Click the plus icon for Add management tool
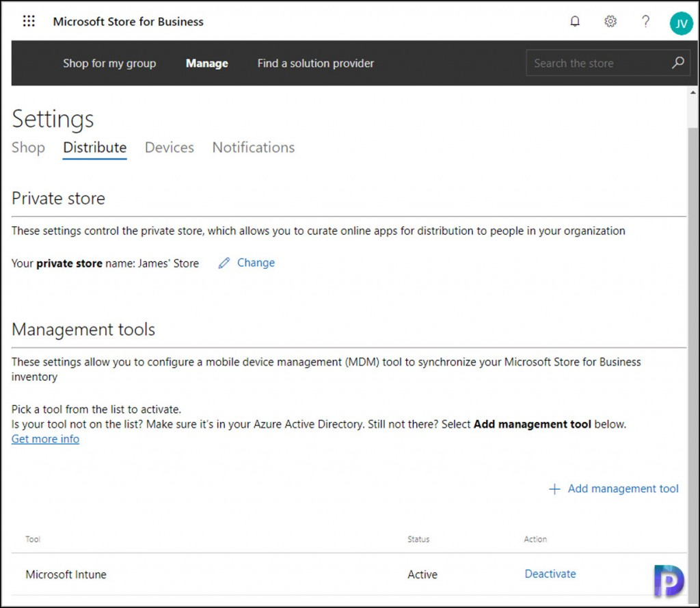Viewport: 700px width, 608px height. tap(554, 489)
